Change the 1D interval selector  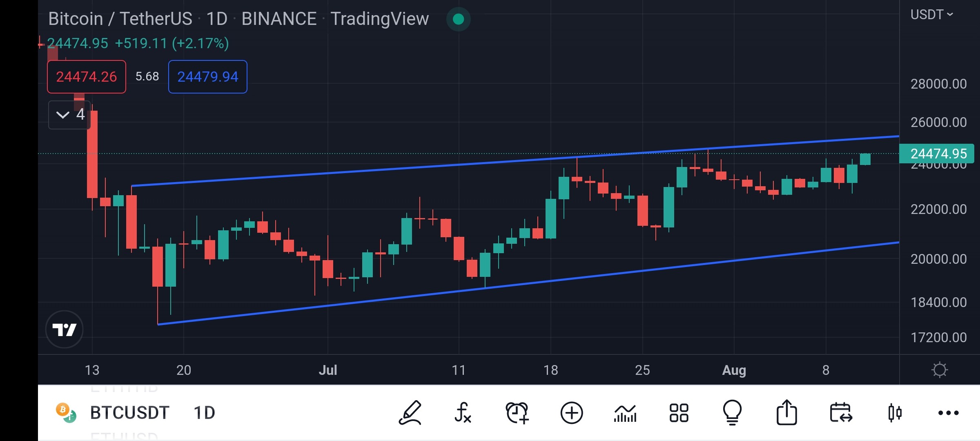(204, 413)
